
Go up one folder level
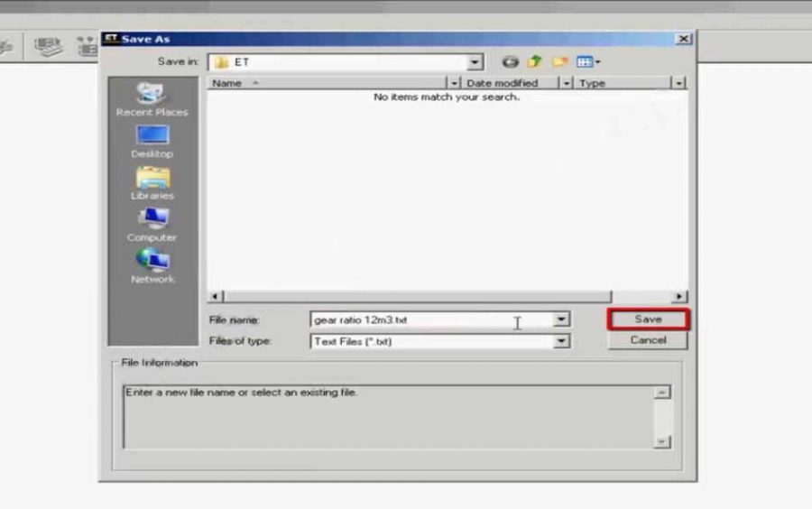tap(534, 62)
